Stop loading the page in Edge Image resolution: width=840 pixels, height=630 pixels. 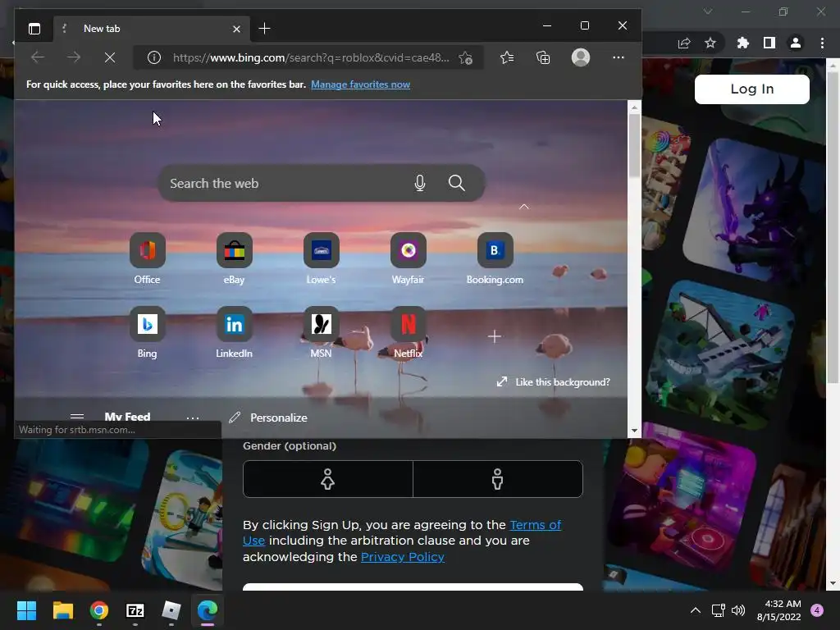[x=110, y=57]
